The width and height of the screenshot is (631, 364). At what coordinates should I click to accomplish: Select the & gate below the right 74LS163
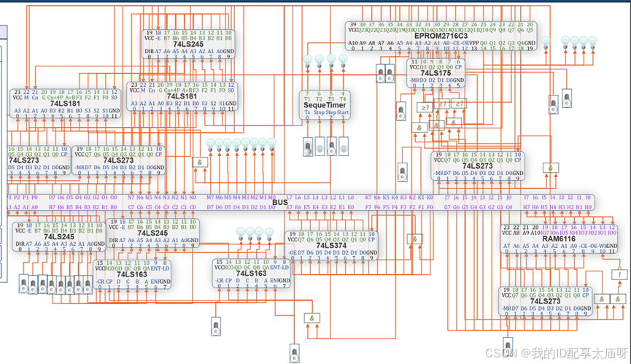(312, 318)
